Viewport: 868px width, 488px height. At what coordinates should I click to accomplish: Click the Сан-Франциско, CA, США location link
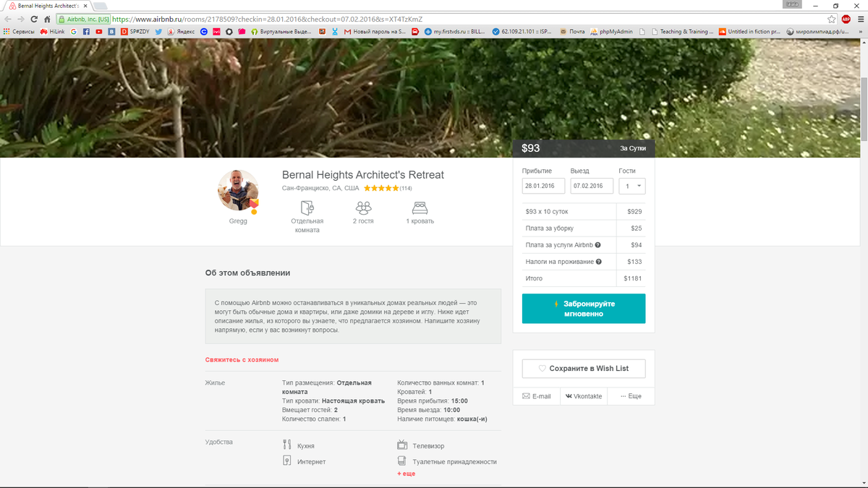(x=320, y=188)
